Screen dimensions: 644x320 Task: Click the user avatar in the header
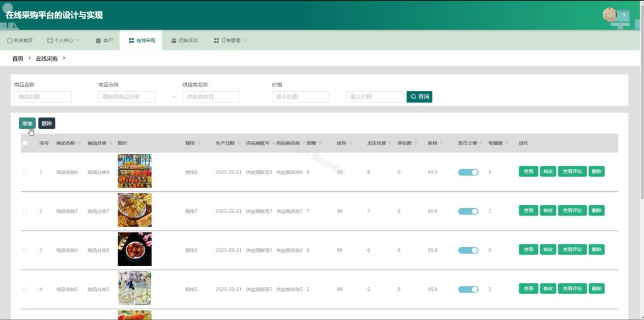(x=609, y=15)
